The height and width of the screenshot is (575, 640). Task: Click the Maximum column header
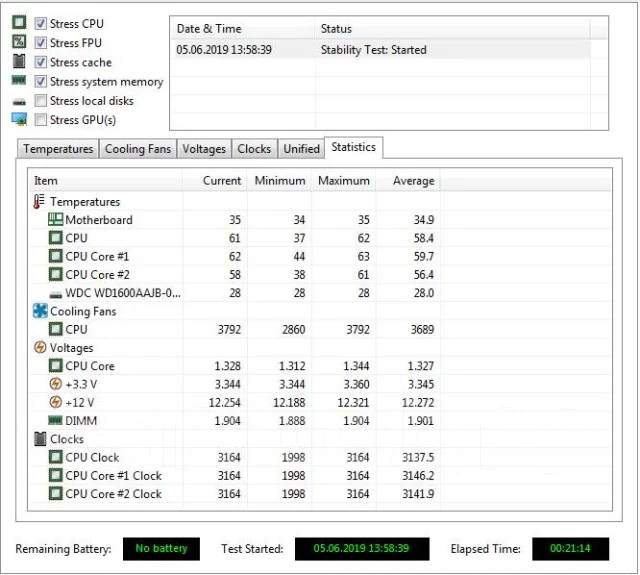coord(344,180)
